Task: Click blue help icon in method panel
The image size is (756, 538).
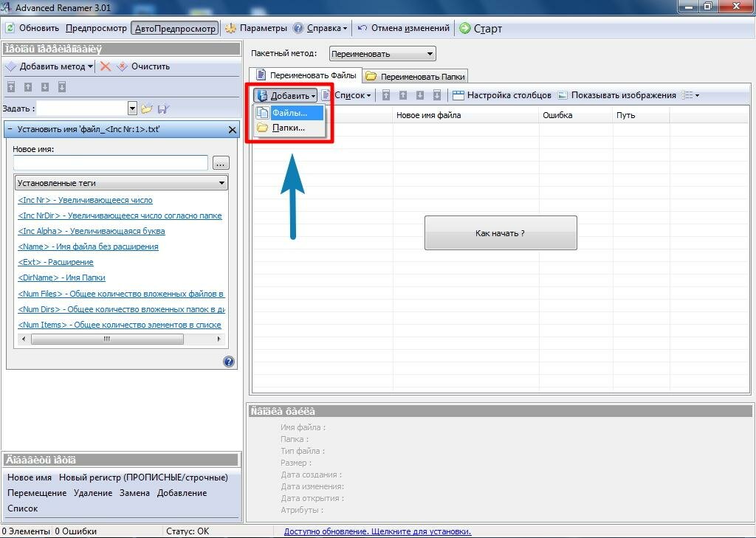Action: click(228, 362)
